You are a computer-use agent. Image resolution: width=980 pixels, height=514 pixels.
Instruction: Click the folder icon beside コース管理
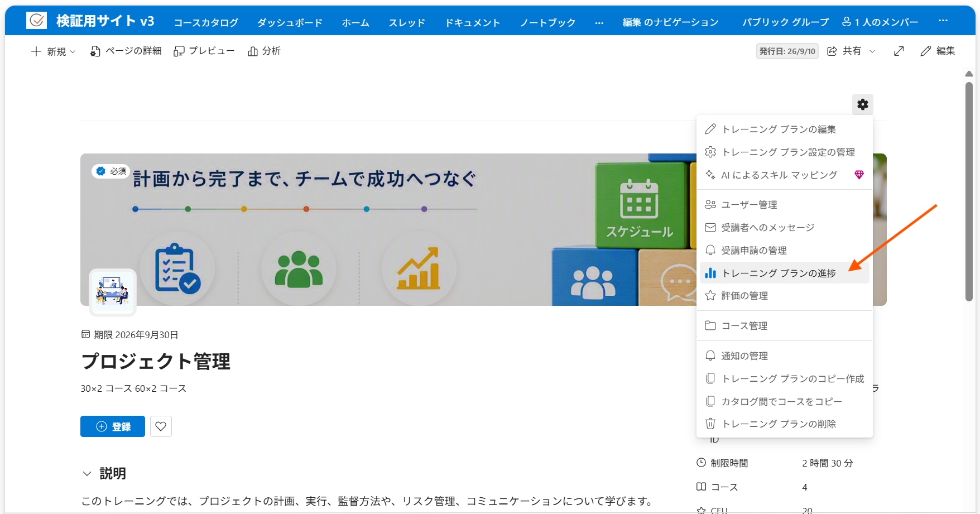click(710, 325)
